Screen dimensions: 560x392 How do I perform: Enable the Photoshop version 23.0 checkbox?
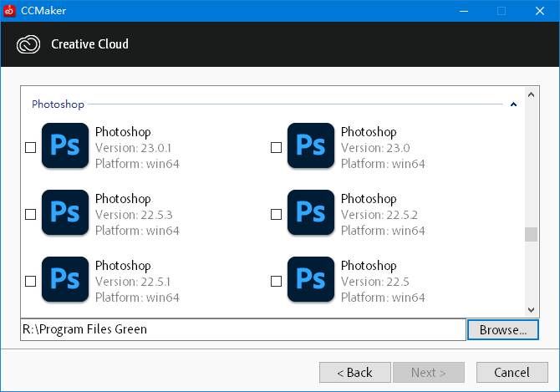276,147
